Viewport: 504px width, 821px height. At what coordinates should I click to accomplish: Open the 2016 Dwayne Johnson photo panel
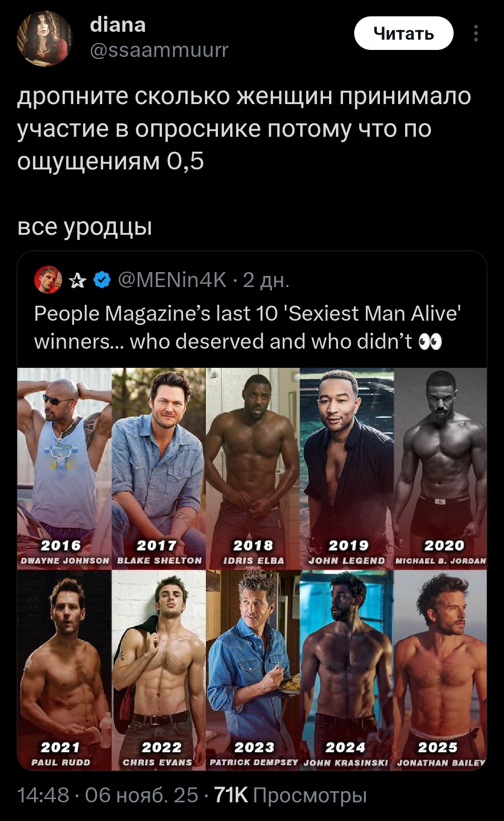(x=64, y=468)
